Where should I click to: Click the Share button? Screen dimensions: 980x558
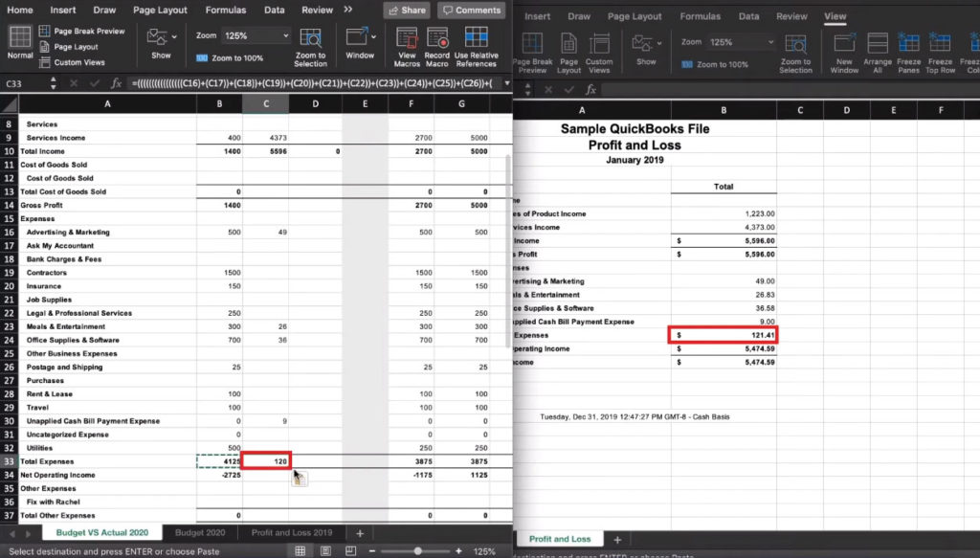click(x=406, y=10)
